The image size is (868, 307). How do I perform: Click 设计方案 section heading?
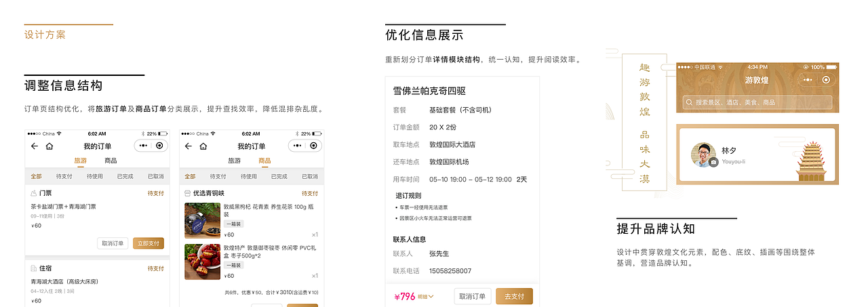point(45,35)
